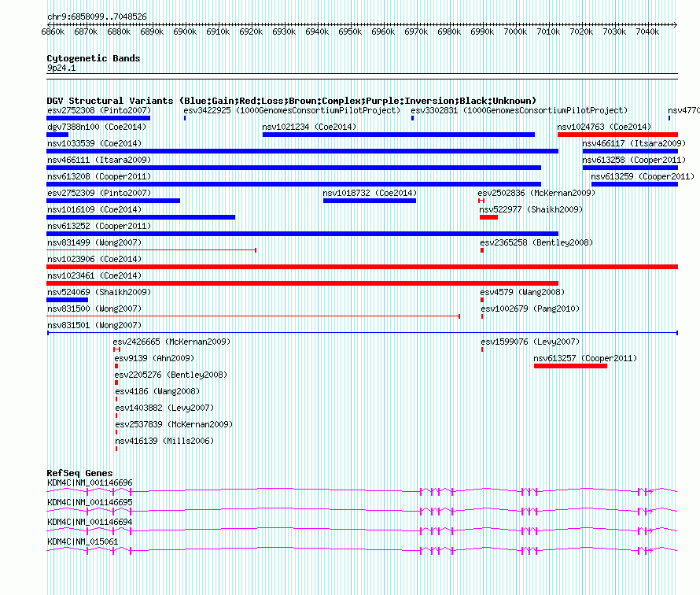Viewport: 700px width, 595px height.
Task: Select the blue bar under esv2752308
Action: coord(98,118)
